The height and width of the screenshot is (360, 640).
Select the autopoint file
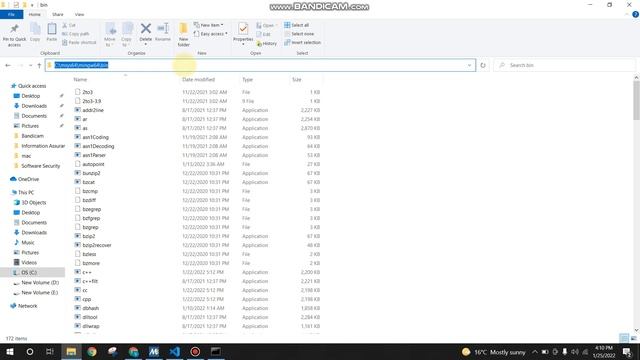(x=93, y=164)
